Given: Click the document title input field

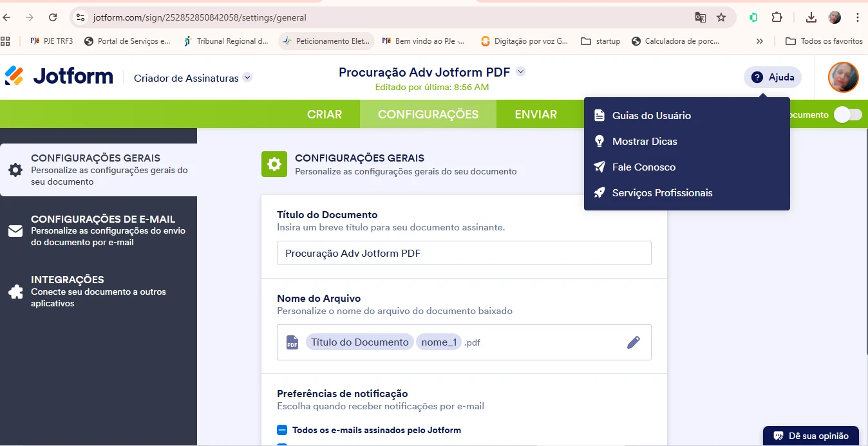Looking at the screenshot, I should [464, 253].
